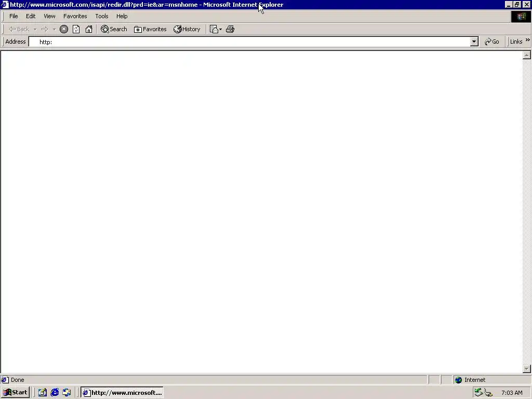This screenshot has width=532, height=399.
Task: Close the Internet Explorer window
Action: [526, 5]
